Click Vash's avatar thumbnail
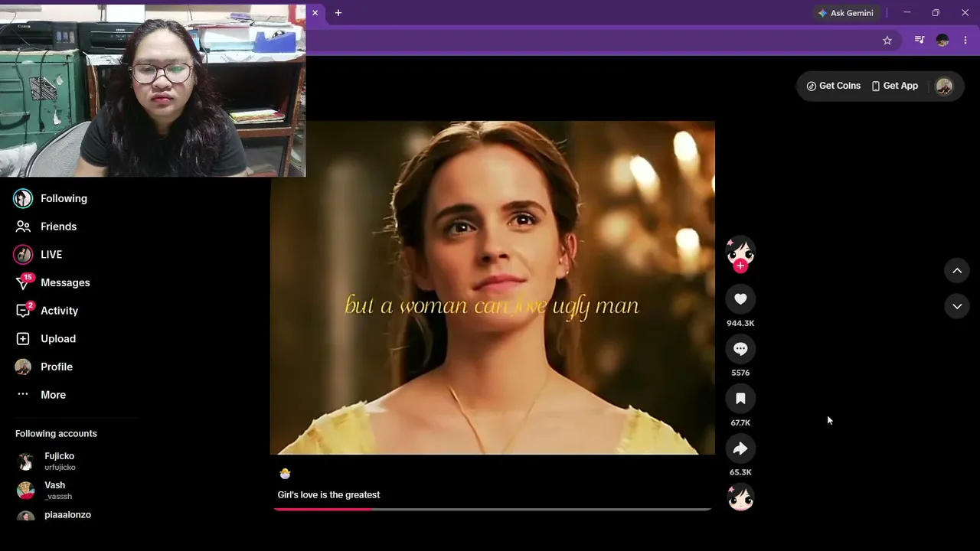The image size is (980, 551). (26, 491)
